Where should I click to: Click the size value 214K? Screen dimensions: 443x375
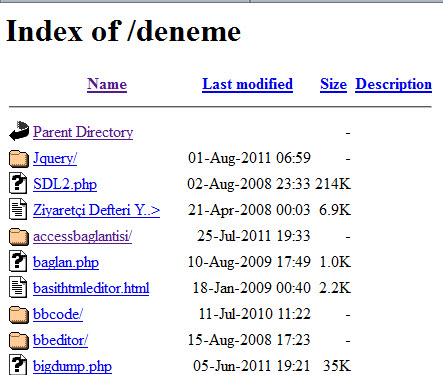click(333, 184)
